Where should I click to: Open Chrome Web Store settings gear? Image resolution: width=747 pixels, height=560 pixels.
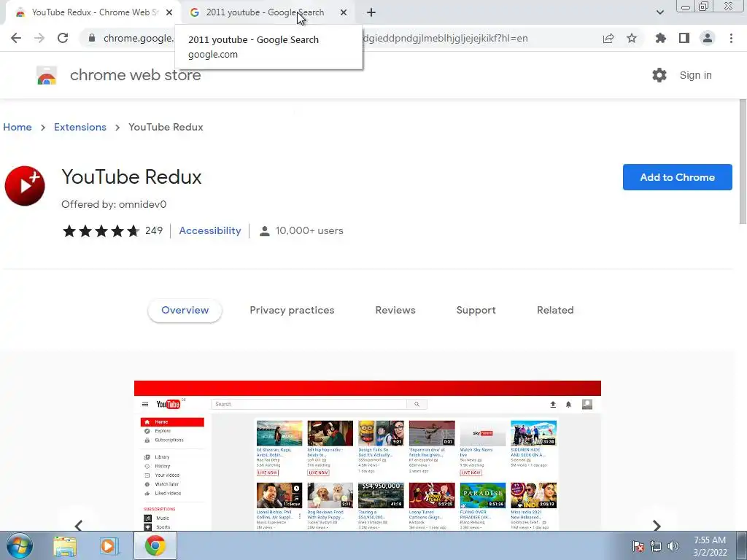tap(659, 75)
